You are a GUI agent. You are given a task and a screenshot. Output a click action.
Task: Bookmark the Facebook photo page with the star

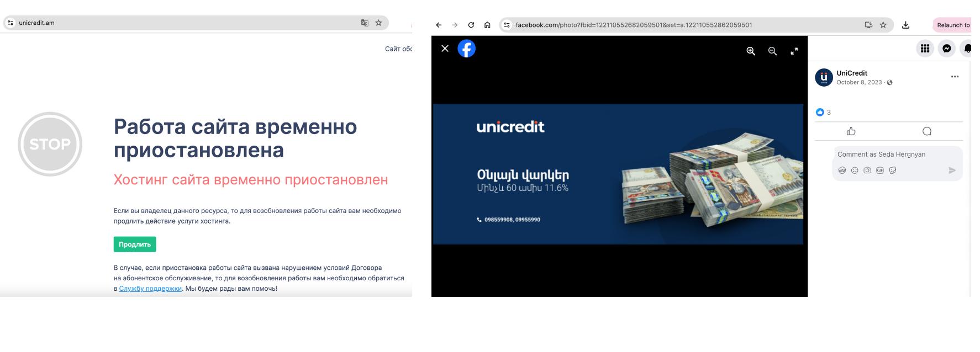pos(883,25)
